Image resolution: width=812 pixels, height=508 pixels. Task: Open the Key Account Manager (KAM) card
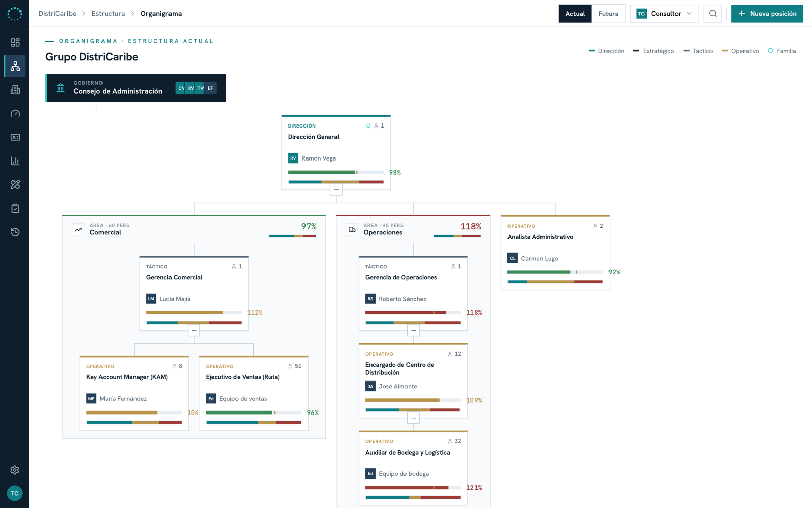134,393
